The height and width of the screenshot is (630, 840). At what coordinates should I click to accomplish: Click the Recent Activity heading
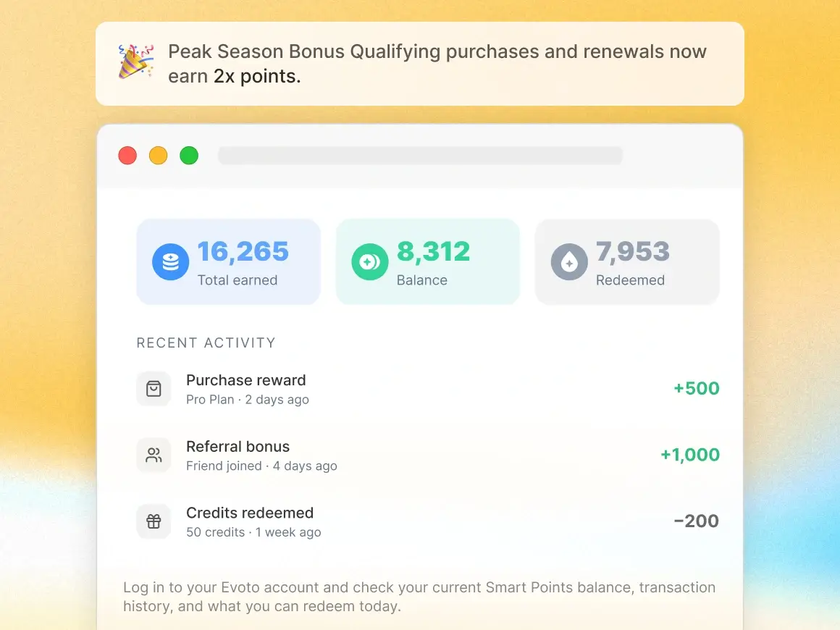tap(206, 343)
